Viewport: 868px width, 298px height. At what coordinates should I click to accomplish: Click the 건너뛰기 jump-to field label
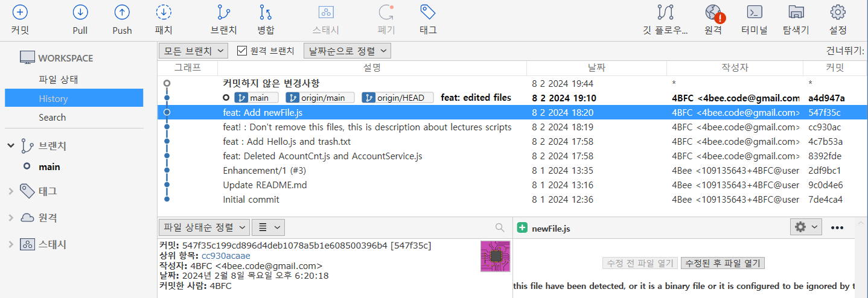[x=846, y=51]
